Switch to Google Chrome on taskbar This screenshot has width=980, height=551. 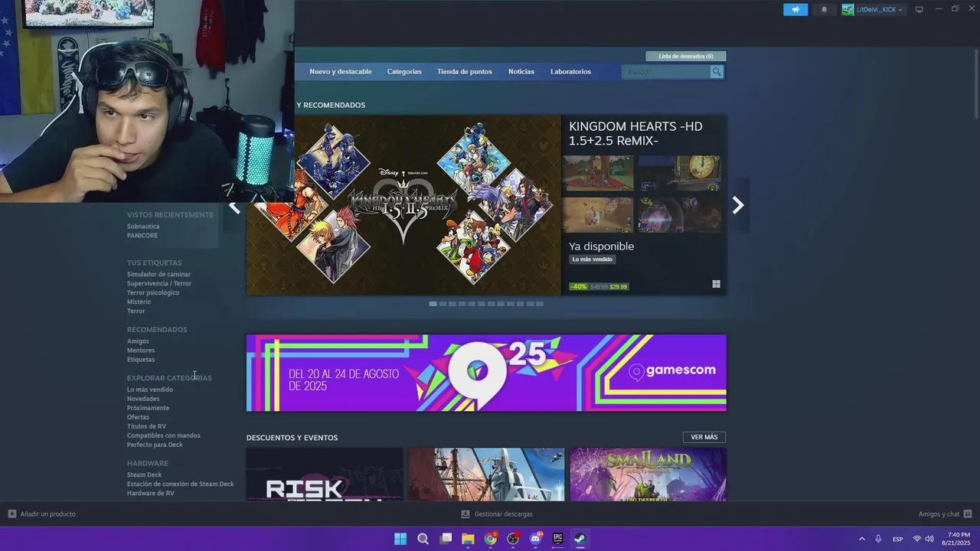[491, 539]
